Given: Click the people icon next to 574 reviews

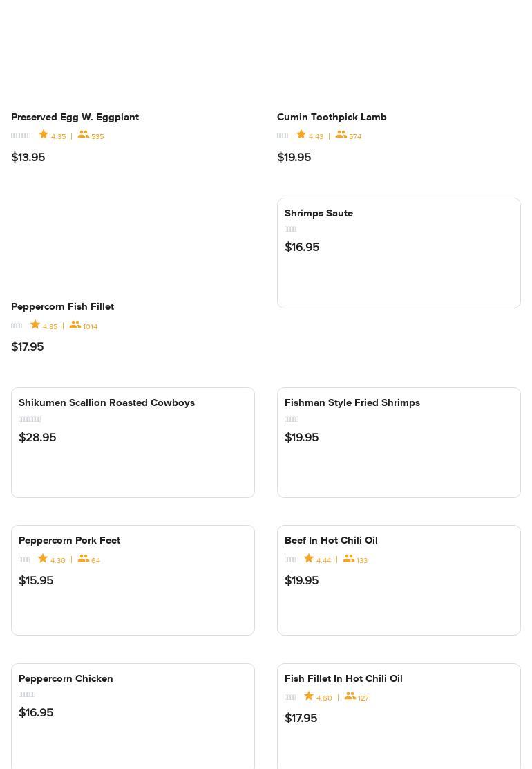Looking at the screenshot, I should [341, 135].
